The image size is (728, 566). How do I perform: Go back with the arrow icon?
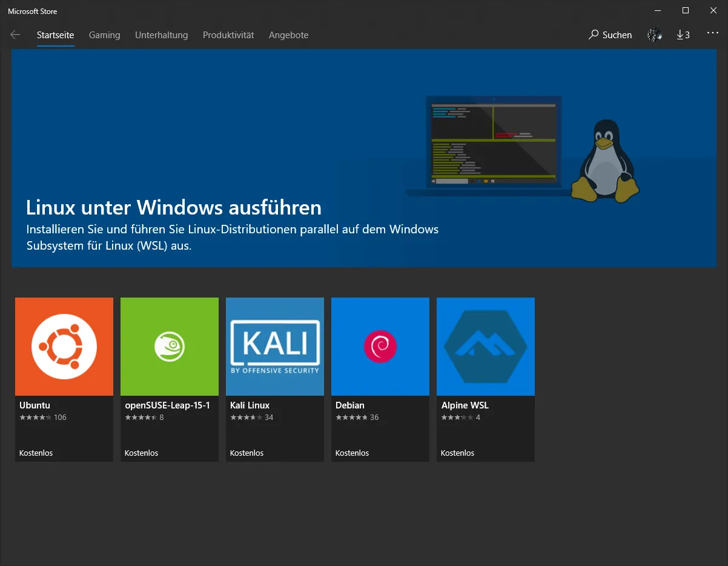[15, 35]
